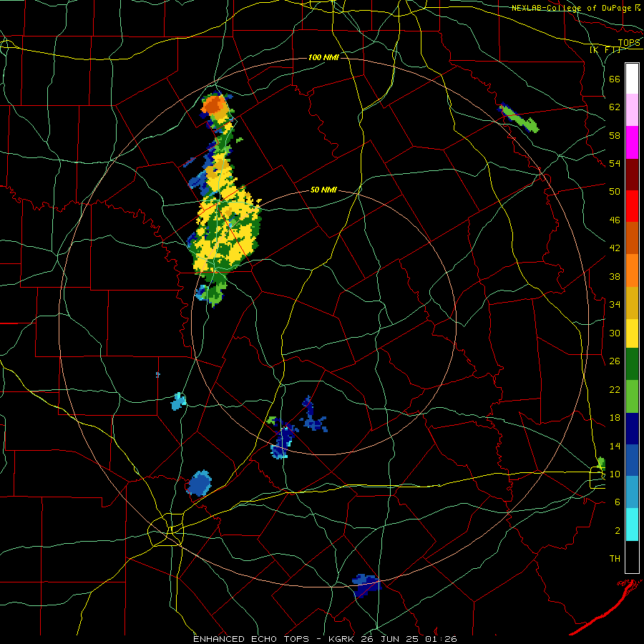Click the red coastline outline in the corner

[x=605, y=606]
